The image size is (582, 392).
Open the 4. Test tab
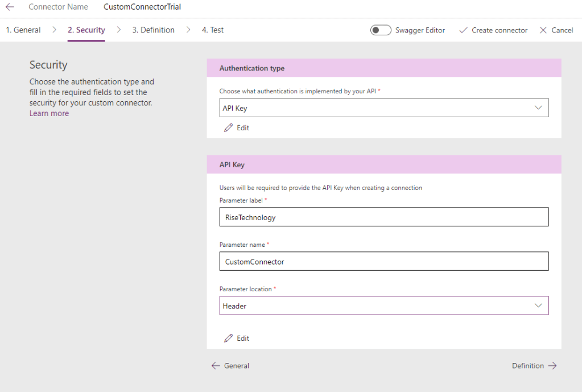[213, 30]
